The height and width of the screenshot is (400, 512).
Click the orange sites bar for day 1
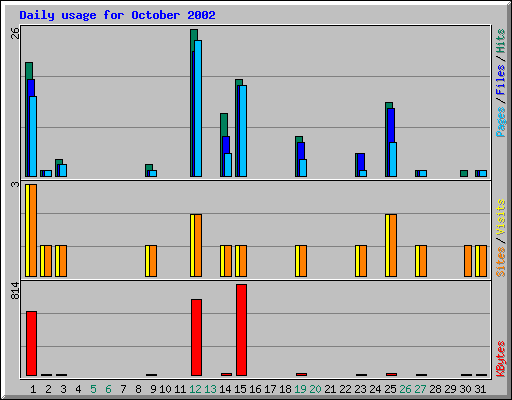pyautogui.click(x=33, y=230)
